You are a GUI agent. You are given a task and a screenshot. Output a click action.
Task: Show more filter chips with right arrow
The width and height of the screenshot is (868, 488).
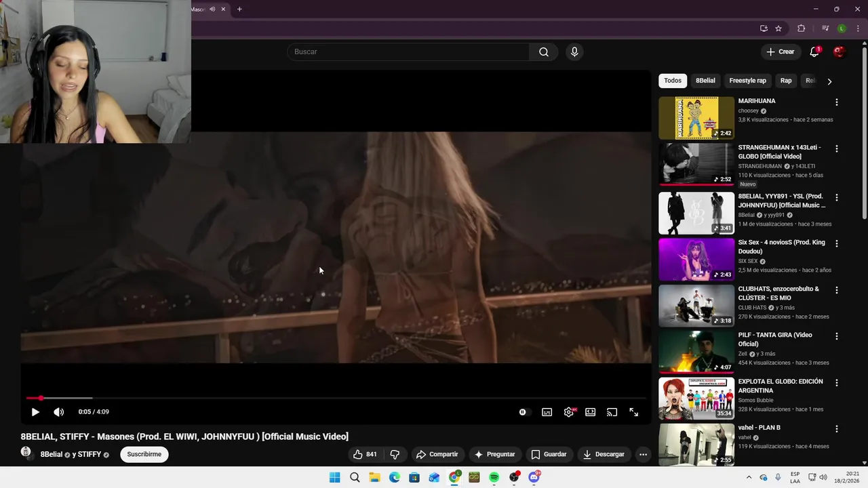[x=829, y=81]
